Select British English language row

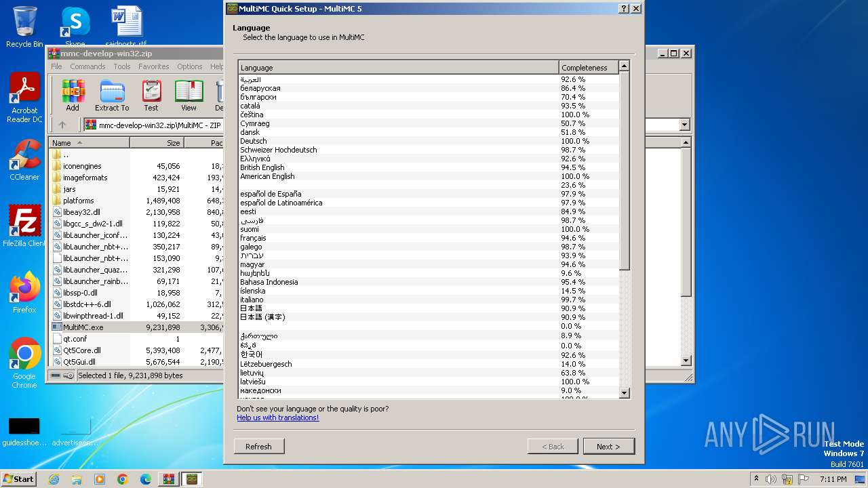tap(429, 167)
